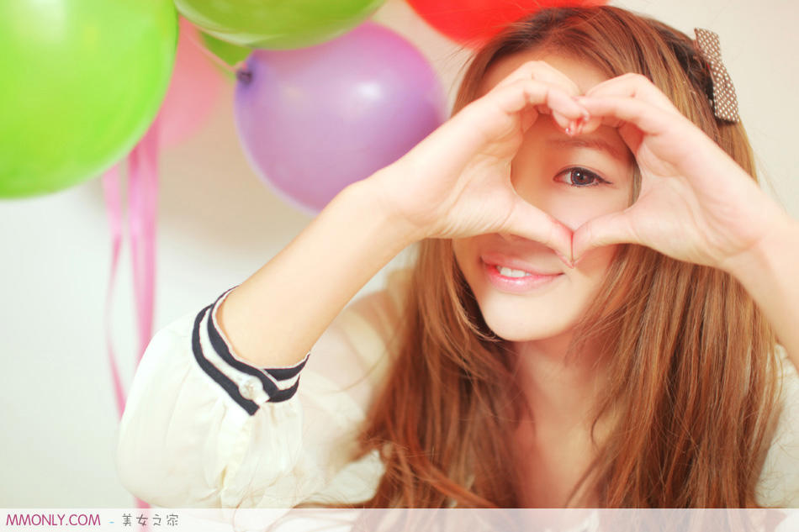This screenshot has height=532, width=799.
Task: Click the MMONLY.COM watermark text
Action: pyautogui.click(x=52, y=520)
